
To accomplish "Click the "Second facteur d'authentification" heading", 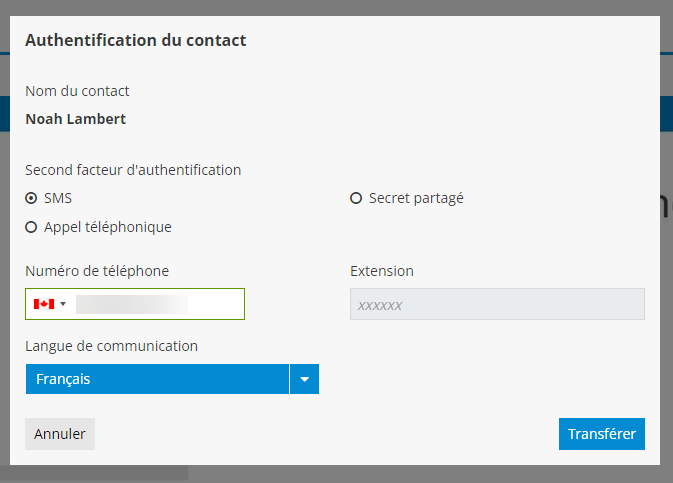I will 133,169.
